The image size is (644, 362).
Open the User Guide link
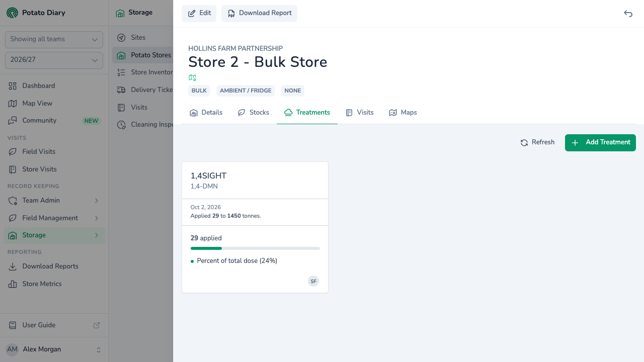(x=54, y=325)
